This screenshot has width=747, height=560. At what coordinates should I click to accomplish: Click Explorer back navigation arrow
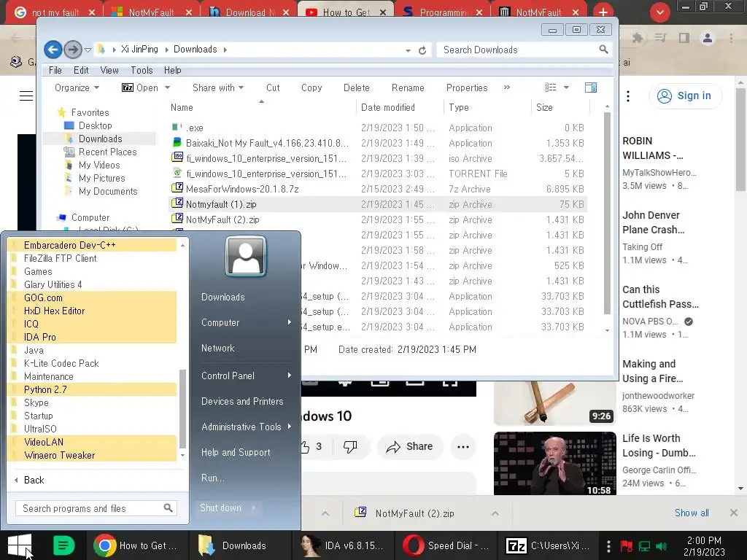pyautogui.click(x=53, y=50)
